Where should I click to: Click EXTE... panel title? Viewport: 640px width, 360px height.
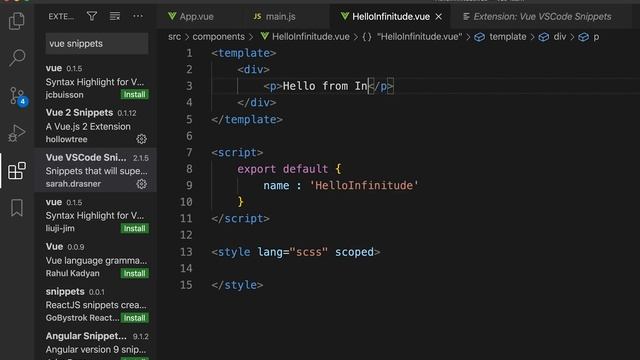click(61, 16)
